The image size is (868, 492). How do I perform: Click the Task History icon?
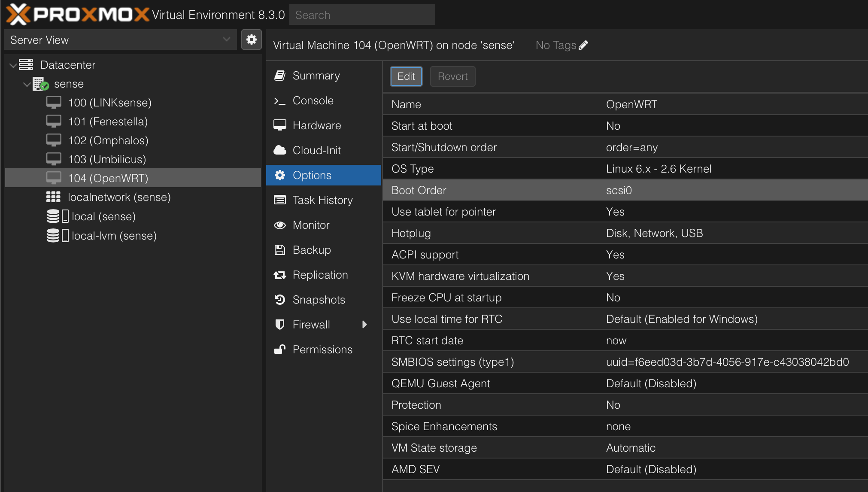(x=280, y=200)
